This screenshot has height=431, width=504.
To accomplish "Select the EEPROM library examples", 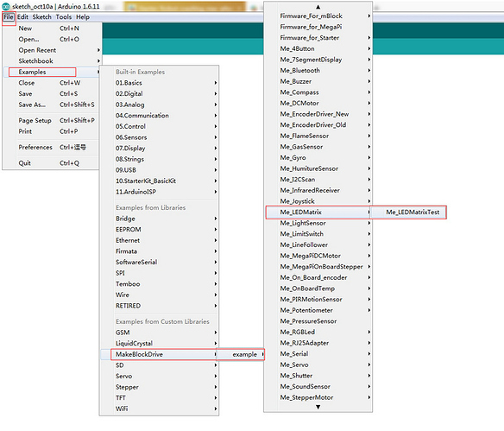I will click(160, 230).
